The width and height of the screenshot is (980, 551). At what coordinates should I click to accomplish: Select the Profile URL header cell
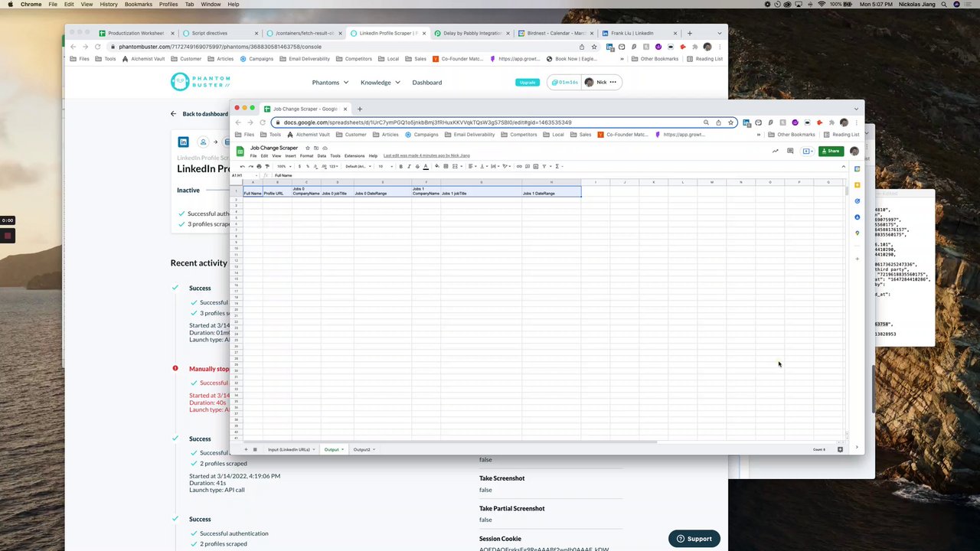[x=277, y=191]
